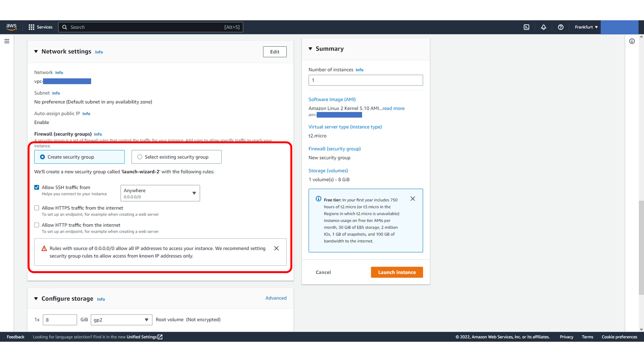Image resolution: width=644 pixels, height=362 pixels.
Task: Click the page vertical scrollbar thumb
Action: coord(641,247)
